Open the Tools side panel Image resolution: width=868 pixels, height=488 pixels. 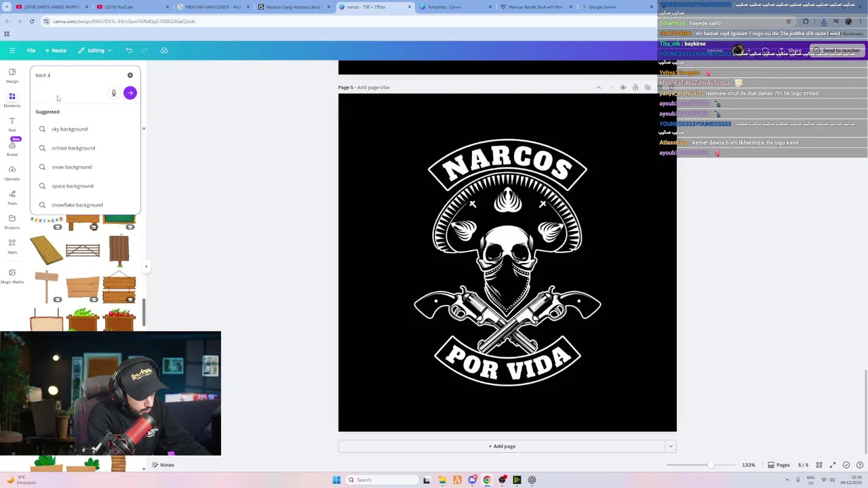[x=12, y=197]
